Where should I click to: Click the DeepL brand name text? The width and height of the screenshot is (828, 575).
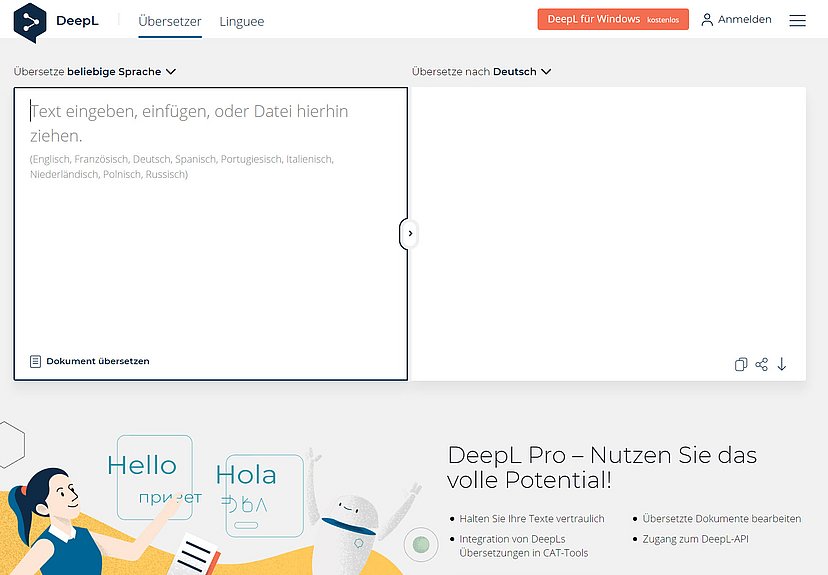[x=77, y=21]
